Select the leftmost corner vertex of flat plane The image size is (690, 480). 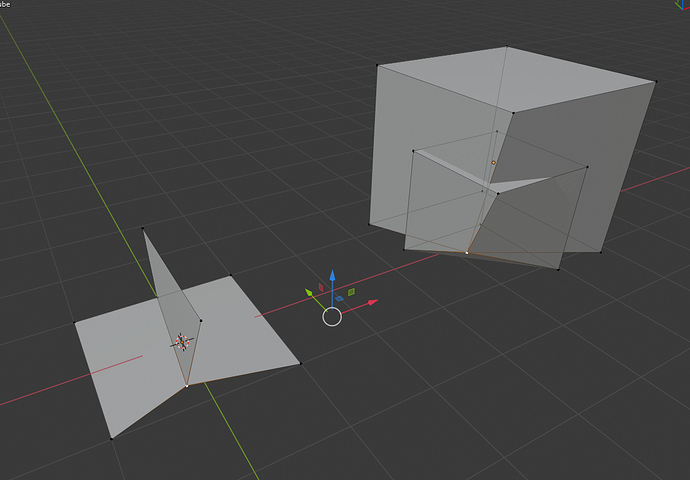tap(74, 322)
